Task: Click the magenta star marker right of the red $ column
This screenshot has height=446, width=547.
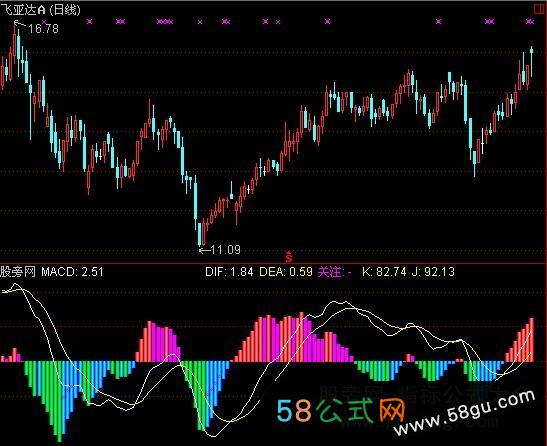Action: (328, 22)
